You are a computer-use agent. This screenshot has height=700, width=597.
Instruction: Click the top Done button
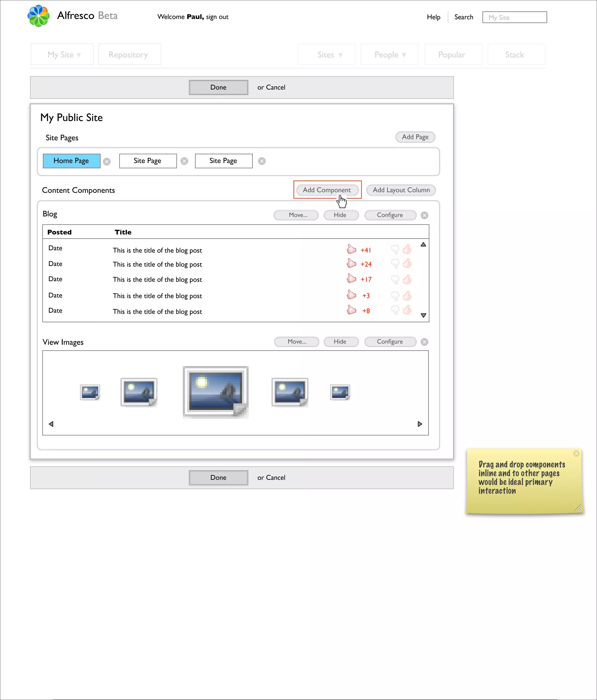click(218, 87)
